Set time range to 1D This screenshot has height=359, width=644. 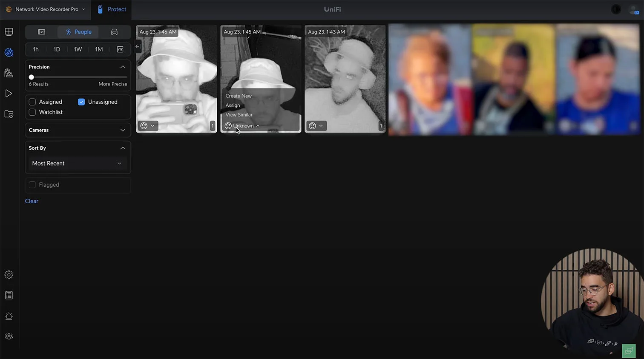tap(57, 49)
